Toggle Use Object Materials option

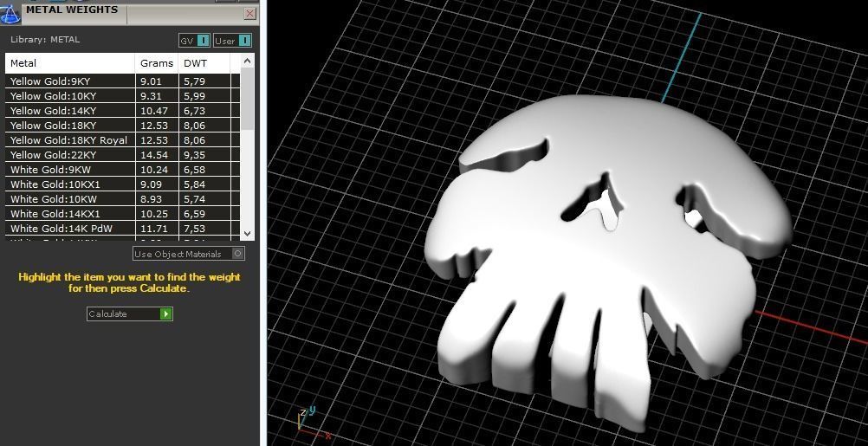pos(188,254)
